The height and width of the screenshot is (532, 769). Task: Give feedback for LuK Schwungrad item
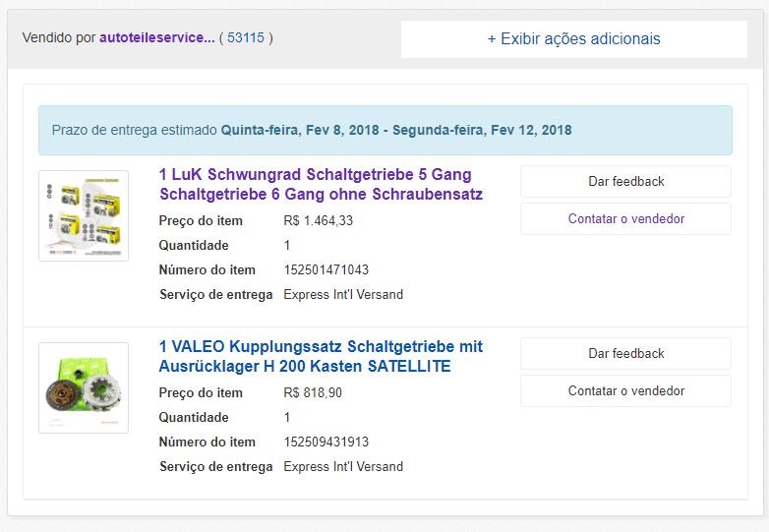pyautogui.click(x=625, y=181)
